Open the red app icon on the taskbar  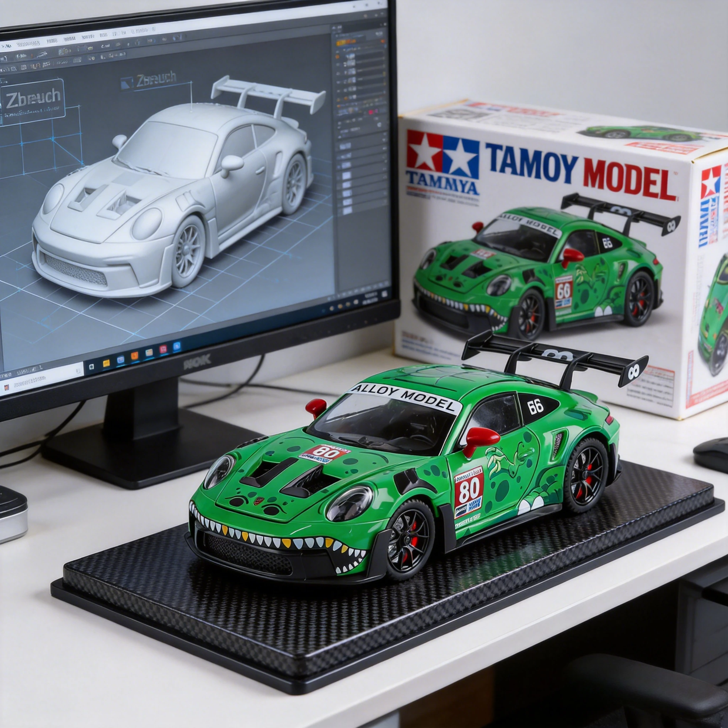163,349
